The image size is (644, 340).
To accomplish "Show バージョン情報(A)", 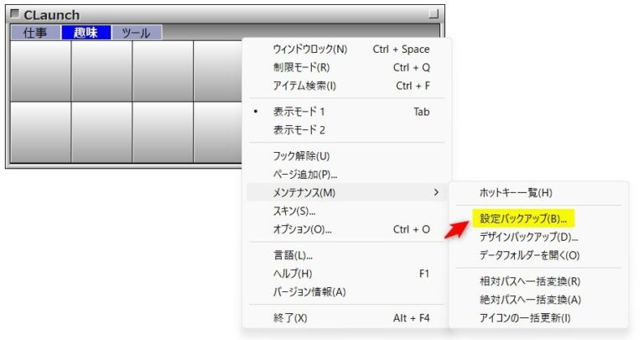I will click(x=346, y=291).
